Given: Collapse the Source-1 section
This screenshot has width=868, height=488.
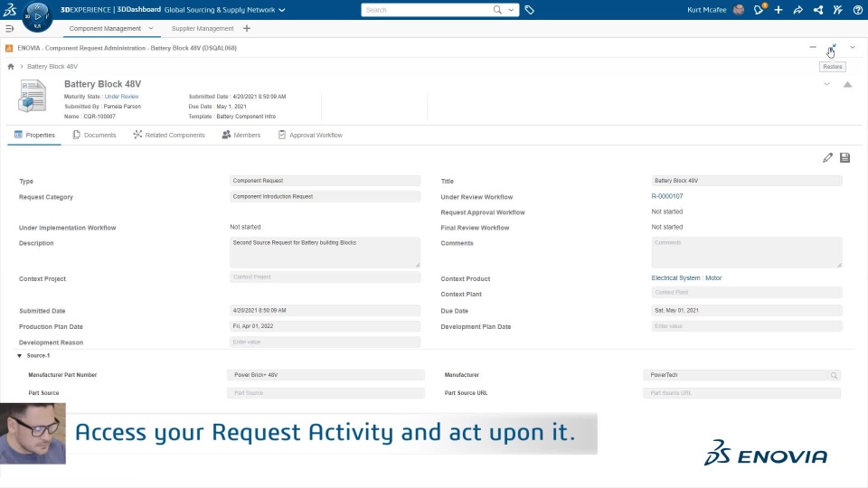Looking at the screenshot, I should point(19,356).
